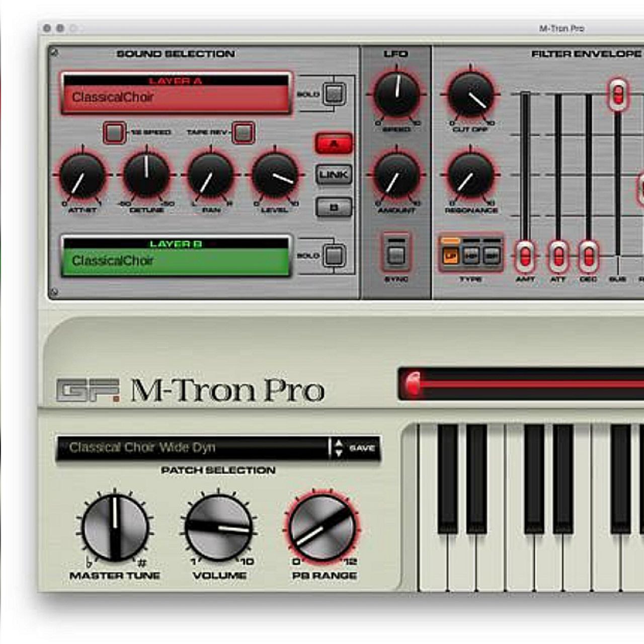Select the BP filter type
The height and width of the screenshot is (644, 644).
(491, 256)
